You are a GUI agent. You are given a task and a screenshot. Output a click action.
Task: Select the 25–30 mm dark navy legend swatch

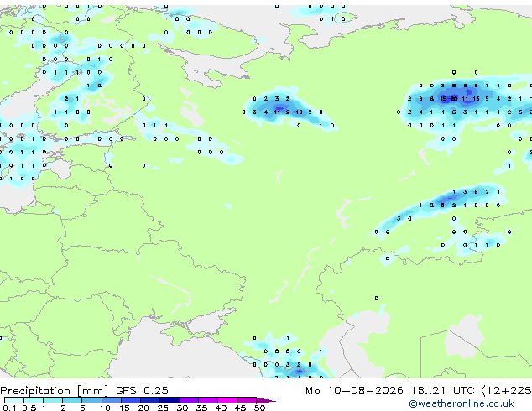[169, 400]
